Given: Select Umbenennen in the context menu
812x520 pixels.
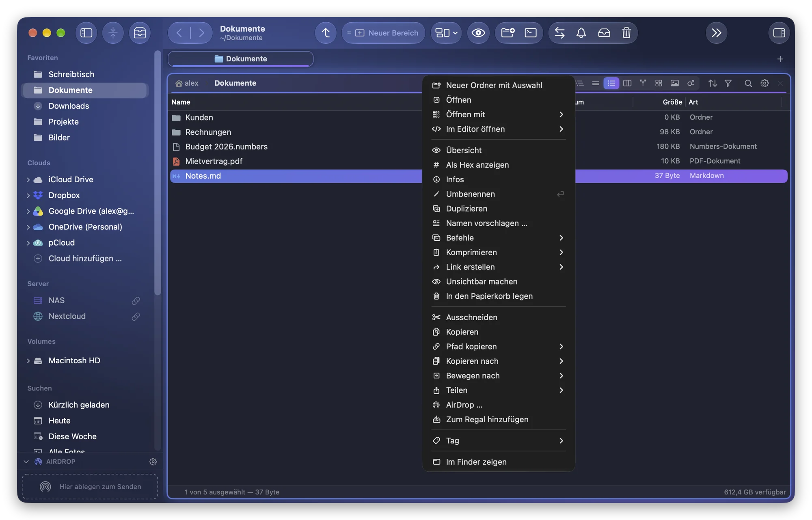Looking at the screenshot, I should pyautogui.click(x=499, y=194).
